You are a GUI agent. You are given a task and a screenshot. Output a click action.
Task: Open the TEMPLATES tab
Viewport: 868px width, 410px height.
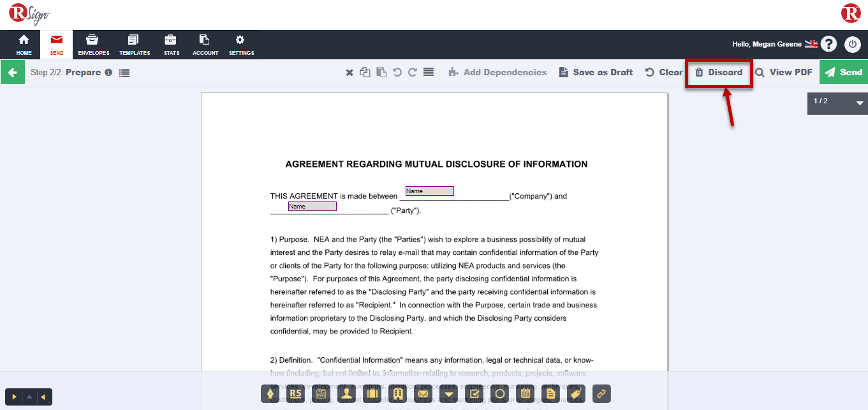pos(135,45)
